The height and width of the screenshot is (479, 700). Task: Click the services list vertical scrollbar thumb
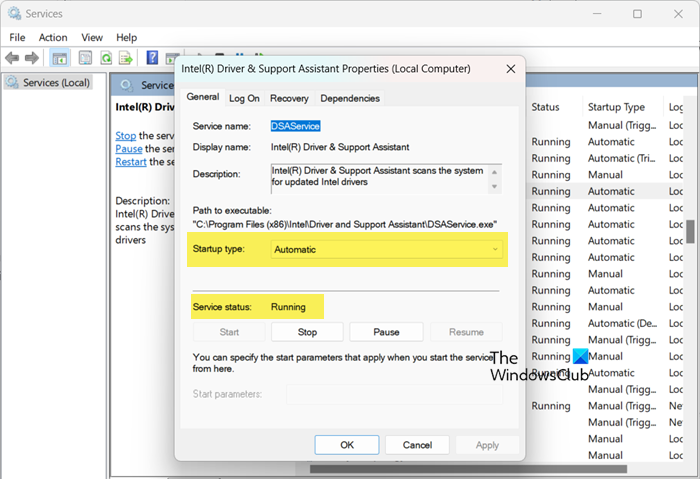click(691, 231)
